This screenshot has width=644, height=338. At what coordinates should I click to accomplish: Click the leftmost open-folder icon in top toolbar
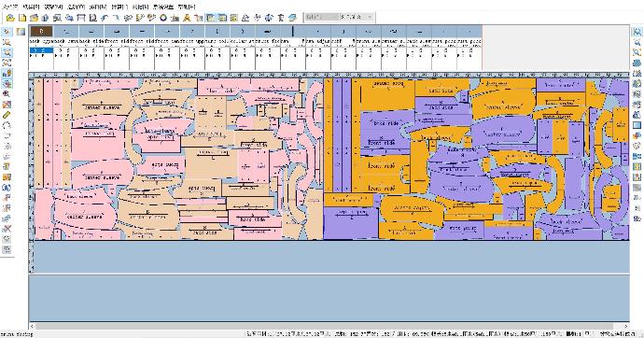[x=10, y=18]
